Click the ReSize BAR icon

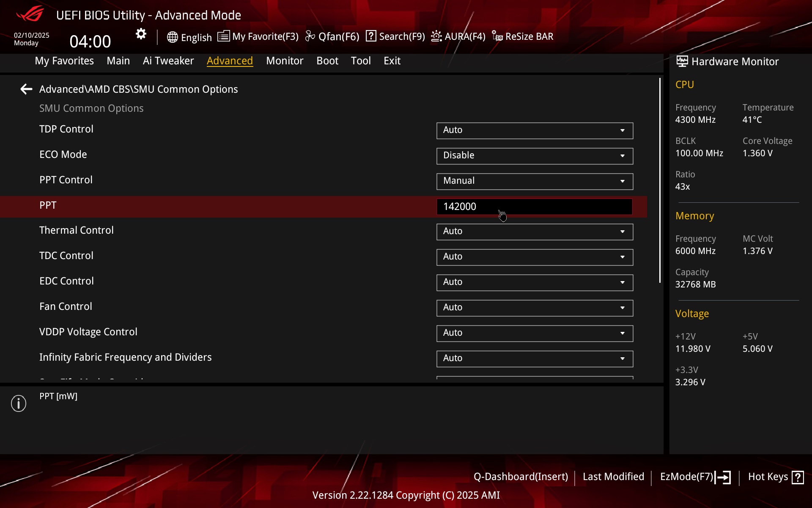tap(497, 36)
